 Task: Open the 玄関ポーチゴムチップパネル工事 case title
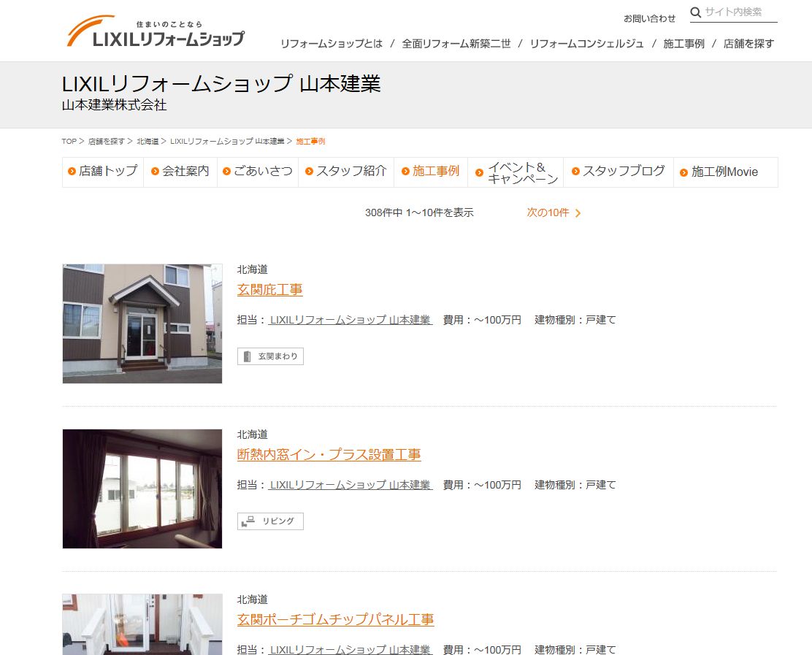click(x=336, y=619)
